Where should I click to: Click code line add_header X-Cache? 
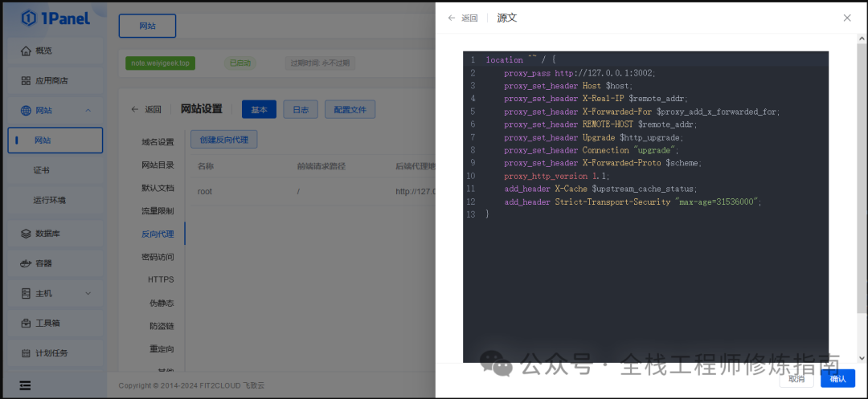point(600,189)
